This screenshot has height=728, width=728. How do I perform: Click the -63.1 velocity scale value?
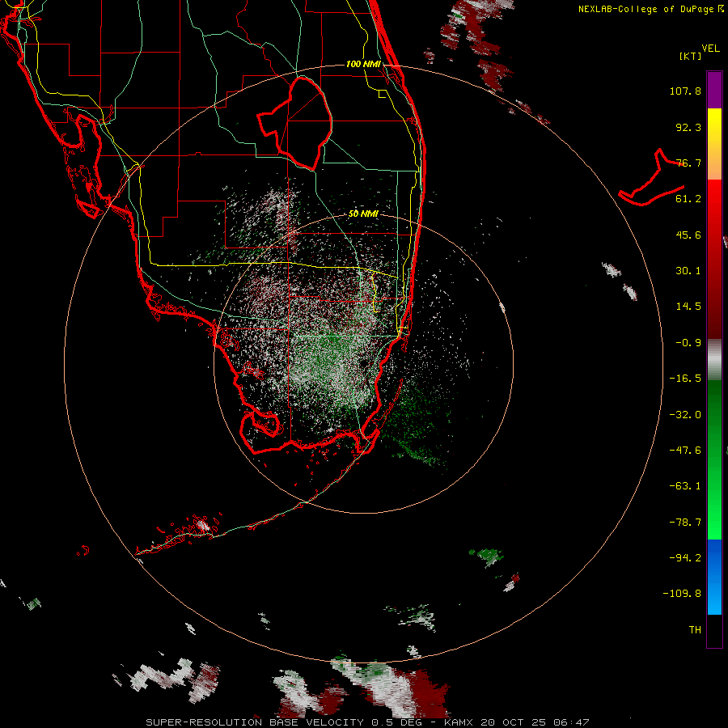(x=685, y=486)
